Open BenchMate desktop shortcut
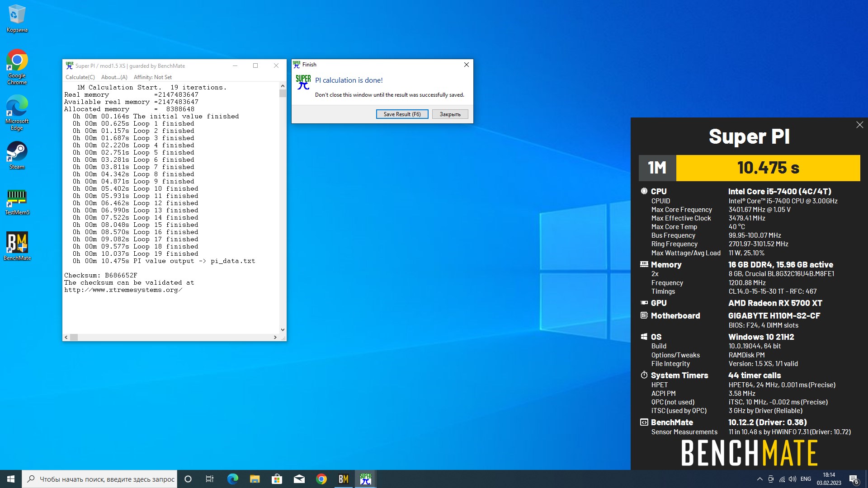The width and height of the screenshot is (868, 488). pos(17,246)
